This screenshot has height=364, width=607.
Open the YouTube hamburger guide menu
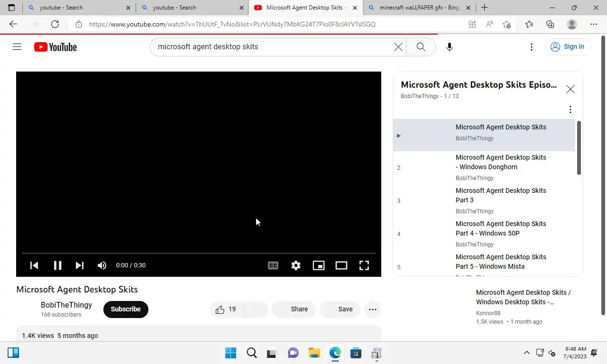point(17,46)
